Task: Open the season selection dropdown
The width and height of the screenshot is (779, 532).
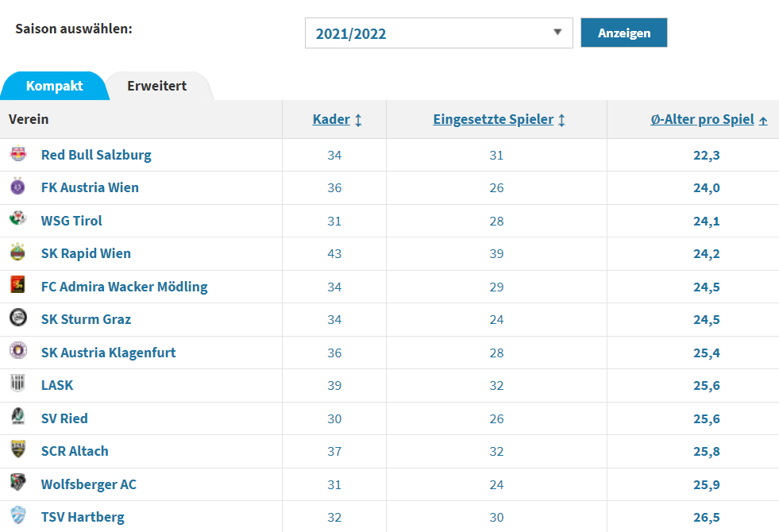Action: (x=438, y=33)
